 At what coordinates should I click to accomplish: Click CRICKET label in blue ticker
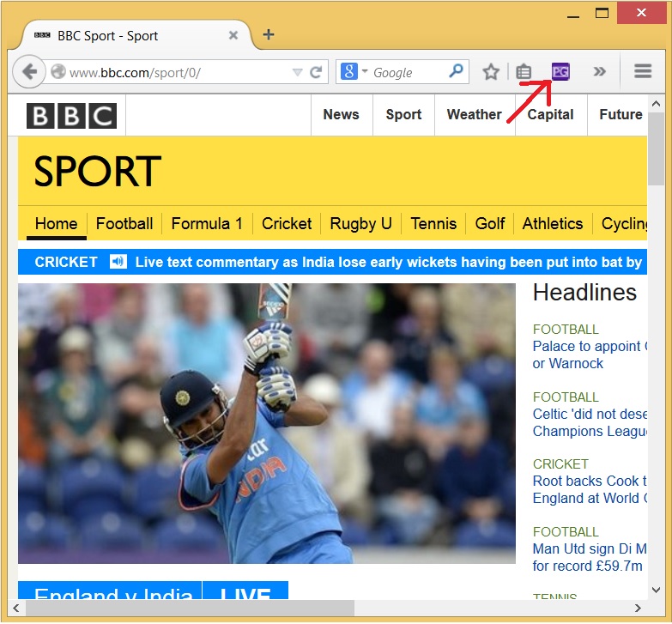pyautogui.click(x=66, y=262)
